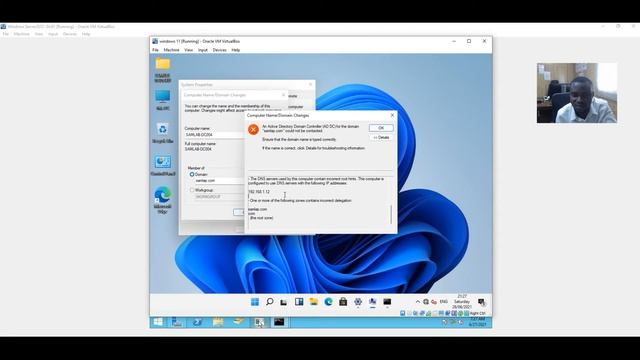Launch Edge from the Windows 11 taskbar
Viewport: 640px width, 360px height.
pos(328,302)
